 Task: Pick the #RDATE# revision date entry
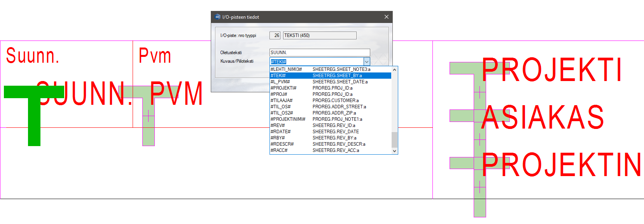tap(330, 132)
